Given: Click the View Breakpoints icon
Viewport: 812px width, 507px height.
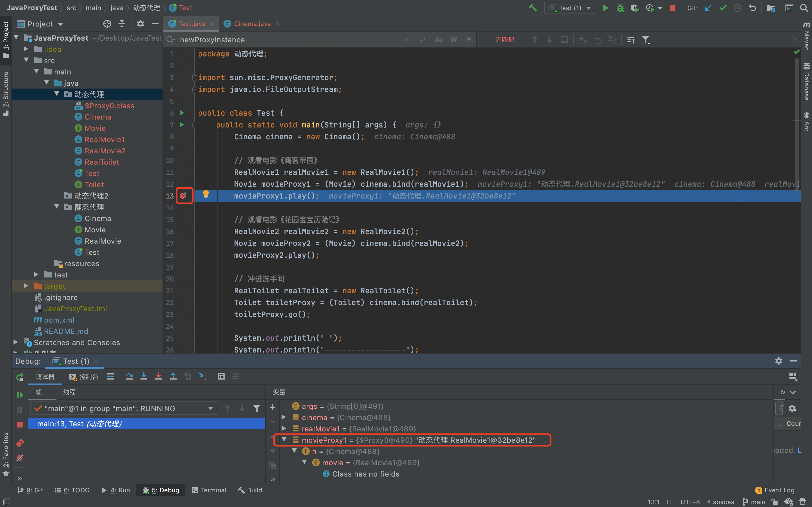Looking at the screenshot, I should coord(20,443).
